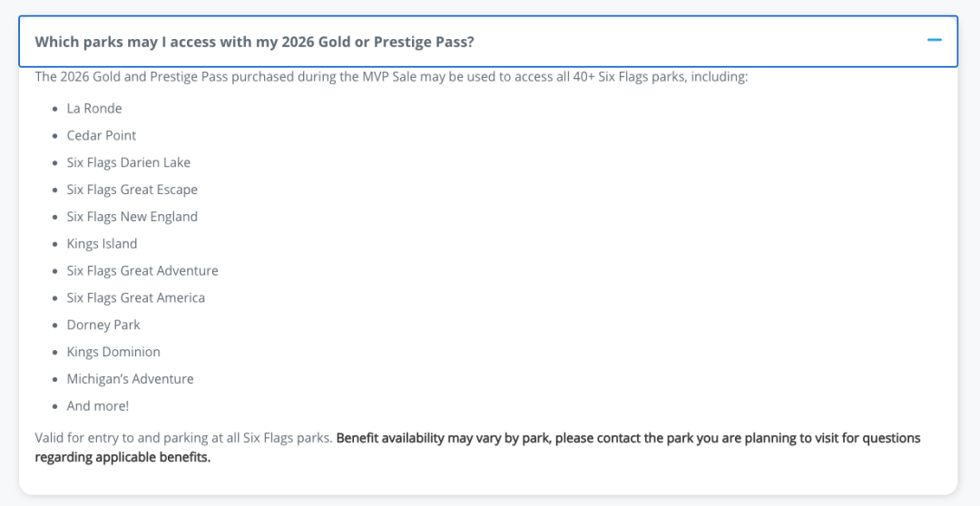This screenshot has width=980, height=506.
Task: Click the bullet point beside Kings Dominion
Action: [55, 353]
